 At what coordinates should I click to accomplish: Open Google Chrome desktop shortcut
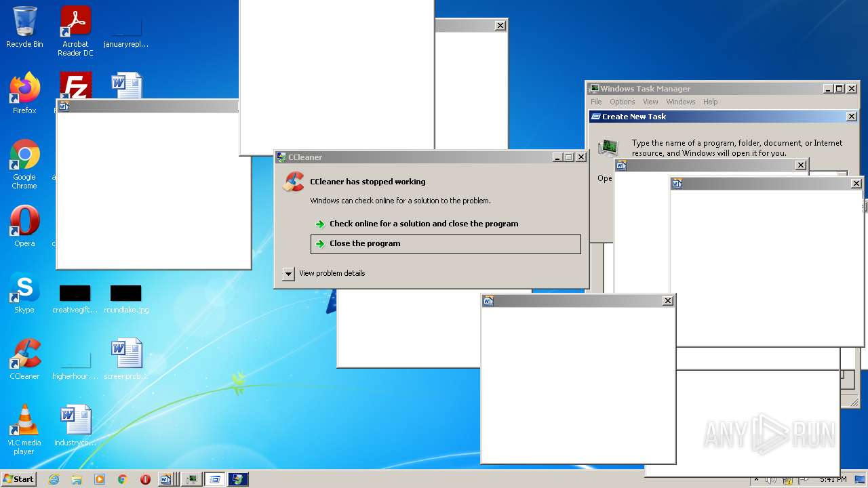[x=24, y=165]
